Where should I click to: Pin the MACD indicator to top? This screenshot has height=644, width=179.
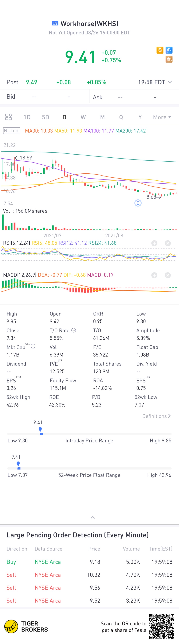click(x=154, y=275)
